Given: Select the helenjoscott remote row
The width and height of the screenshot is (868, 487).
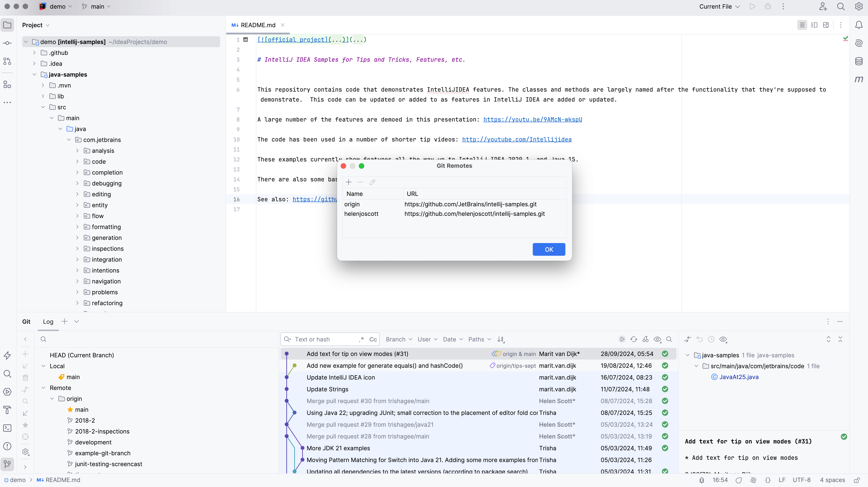Looking at the screenshot, I should point(361,214).
